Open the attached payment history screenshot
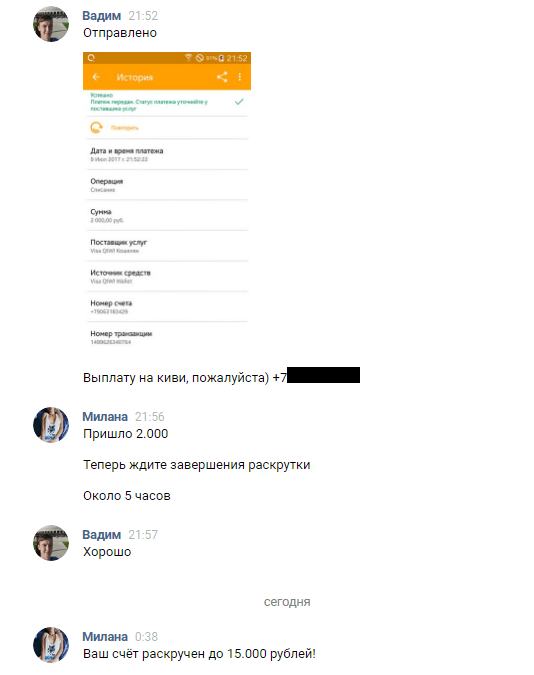Image resolution: width=534 pixels, height=675 pixels. pyautogui.click(x=167, y=201)
